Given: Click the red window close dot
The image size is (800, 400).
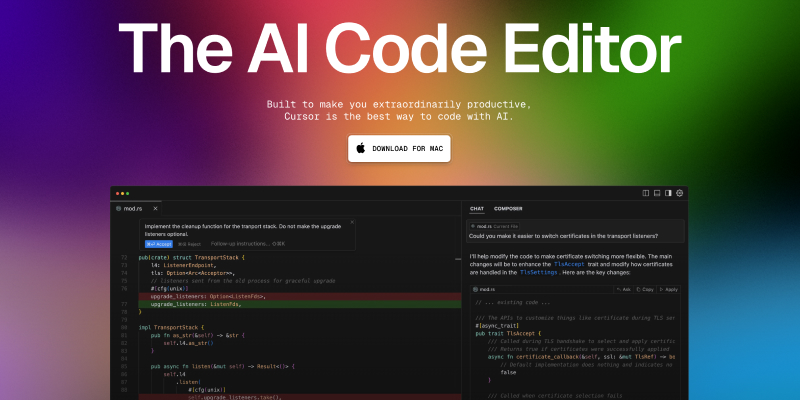Looking at the screenshot, I should click(x=117, y=193).
